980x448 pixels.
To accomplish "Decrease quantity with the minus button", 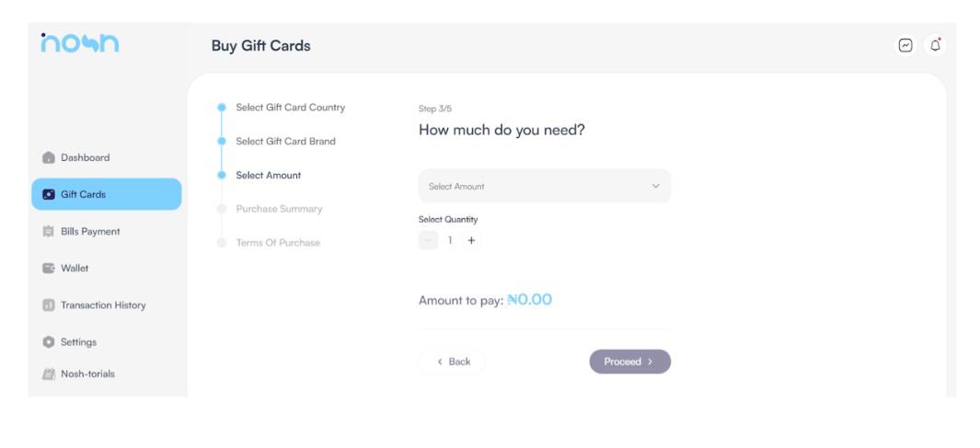I will 428,240.
